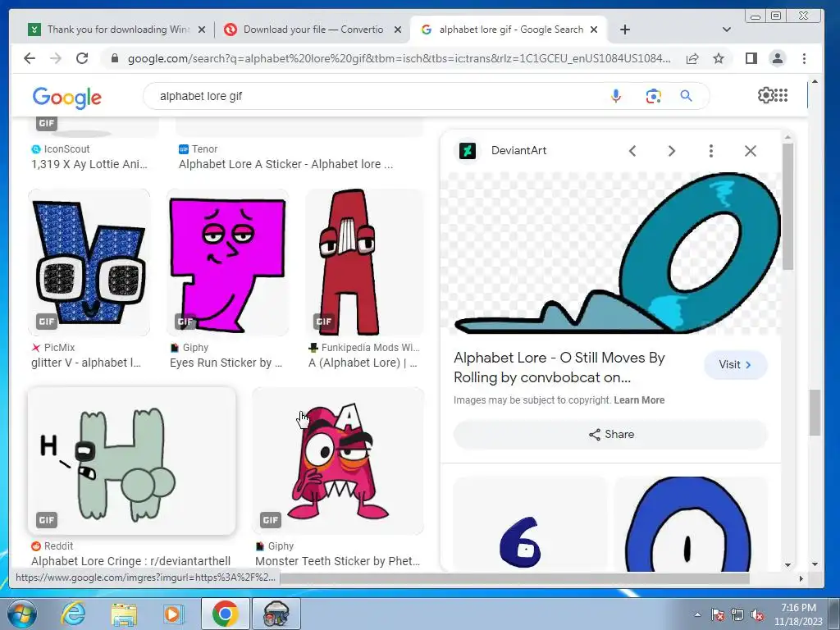Start voice search with the microphone icon
The height and width of the screenshot is (630, 840).
pos(616,96)
